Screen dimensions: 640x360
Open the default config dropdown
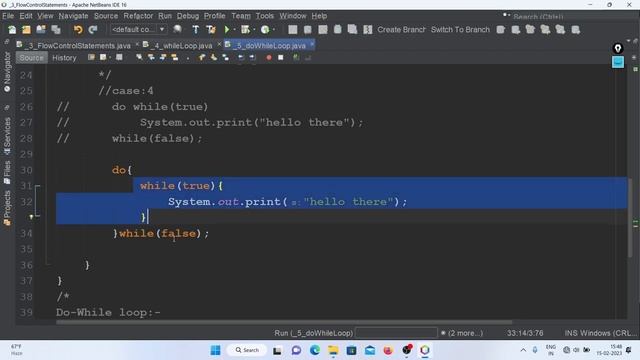[x=138, y=29]
